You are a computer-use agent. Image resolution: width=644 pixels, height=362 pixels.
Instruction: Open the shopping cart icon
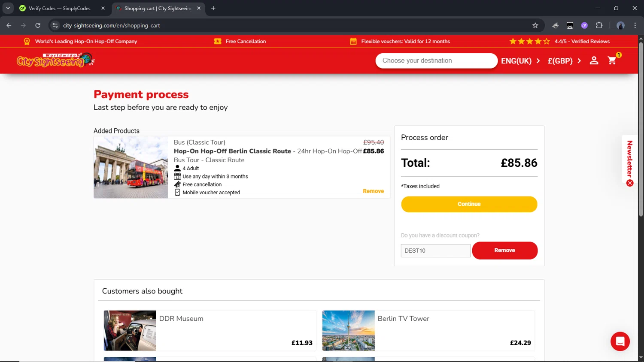(612, 60)
